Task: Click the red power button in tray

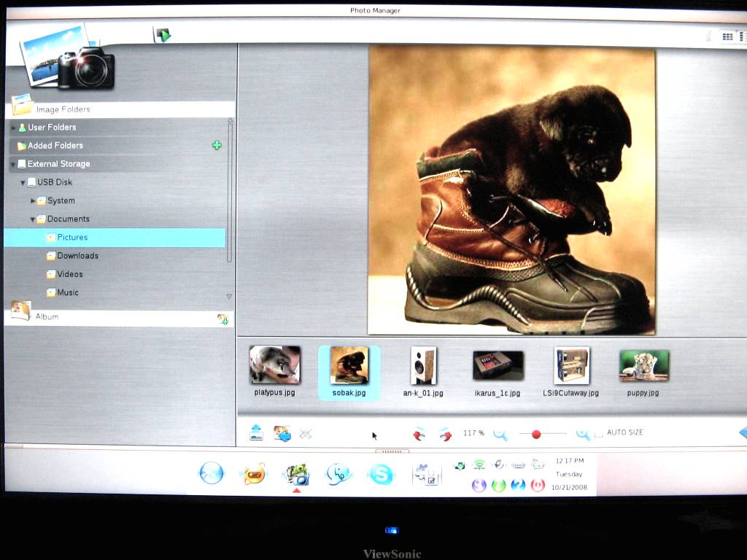Action: 538,485
